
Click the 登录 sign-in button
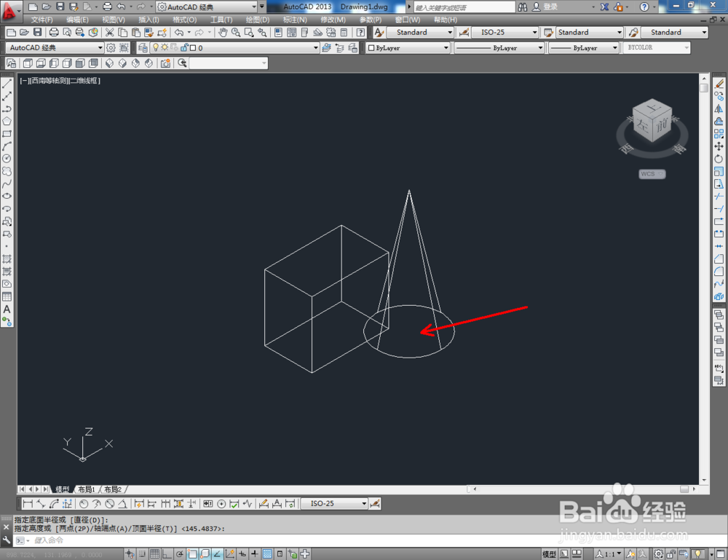click(x=545, y=7)
